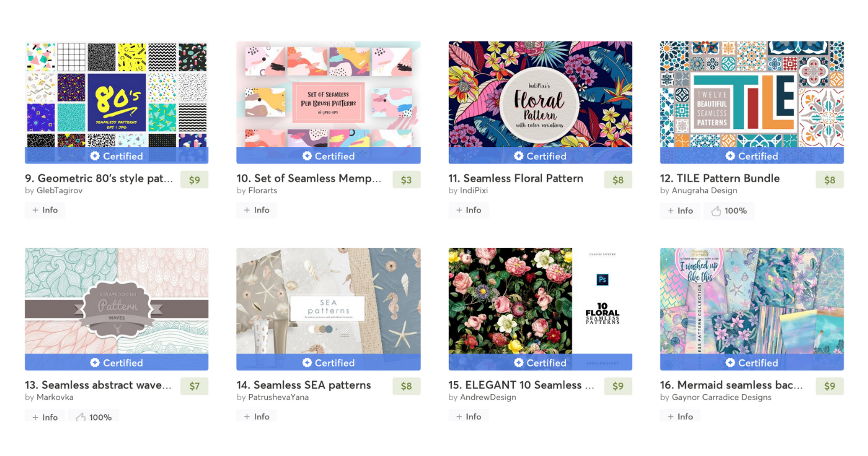
Task: Click the Certified badge icon on the SEA patterns thumbnail
Action: pyautogui.click(x=307, y=363)
